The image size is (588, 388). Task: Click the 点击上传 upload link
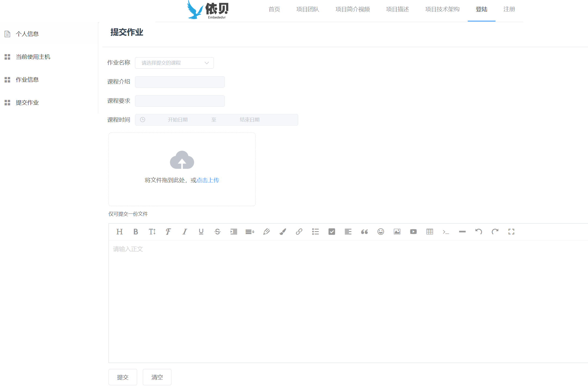click(208, 180)
